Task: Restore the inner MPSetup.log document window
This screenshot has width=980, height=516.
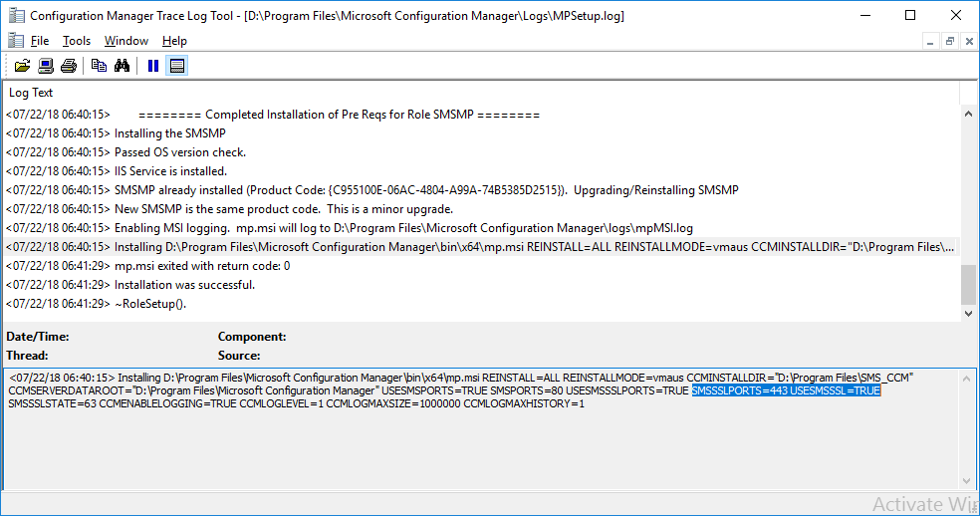Action: pyautogui.click(x=949, y=41)
